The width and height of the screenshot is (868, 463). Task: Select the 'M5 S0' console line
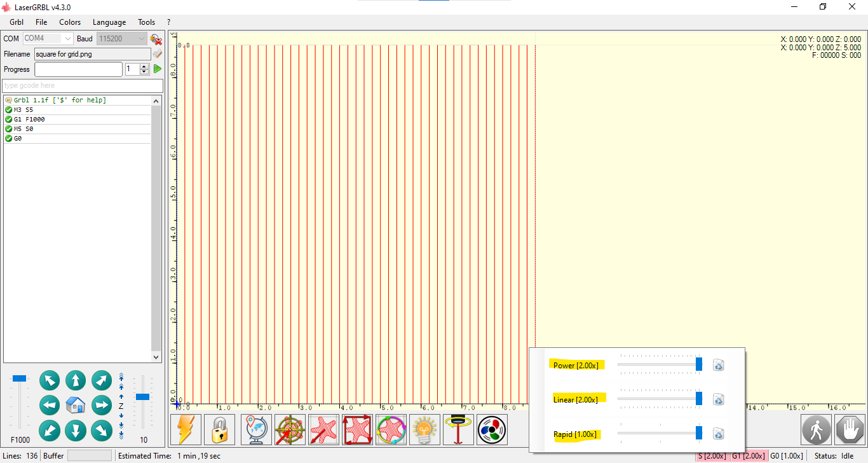point(78,129)
